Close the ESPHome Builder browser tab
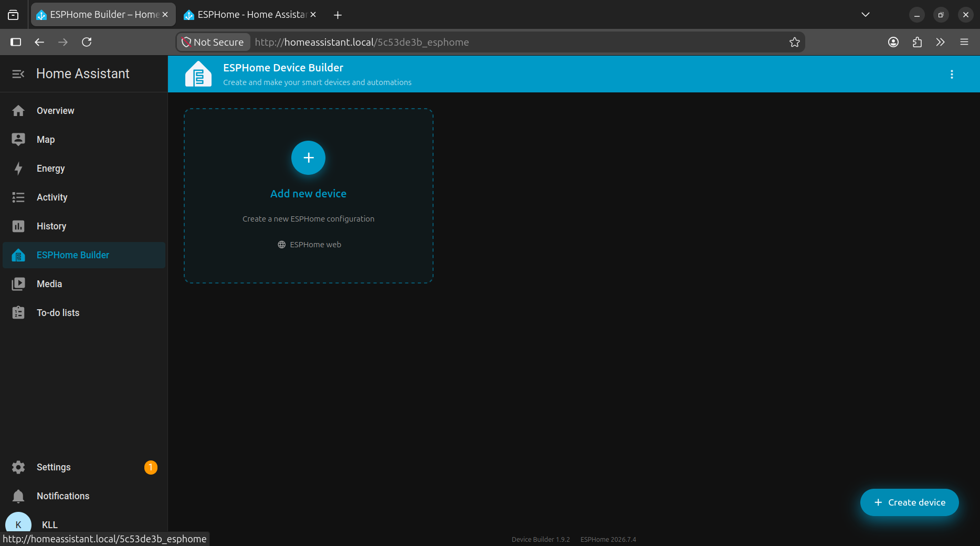This screenshot has width=980, height=546. pos(165,15)
